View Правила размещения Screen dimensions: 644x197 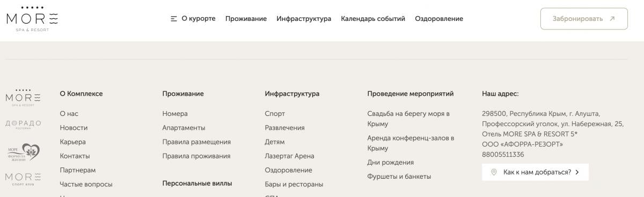[x=196, y=142]
